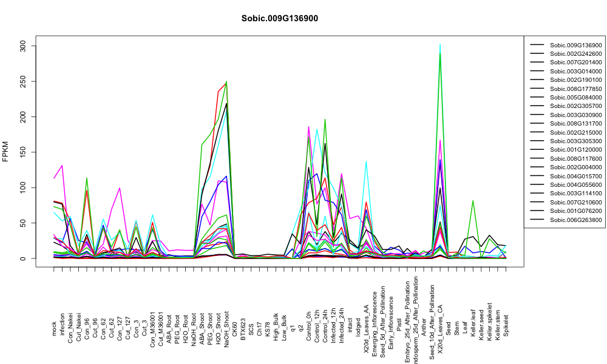Click the Spikelet x-axis label
The width and height of the screenshot is (607, 364).
pyautogui.click(x=506, y=325)
